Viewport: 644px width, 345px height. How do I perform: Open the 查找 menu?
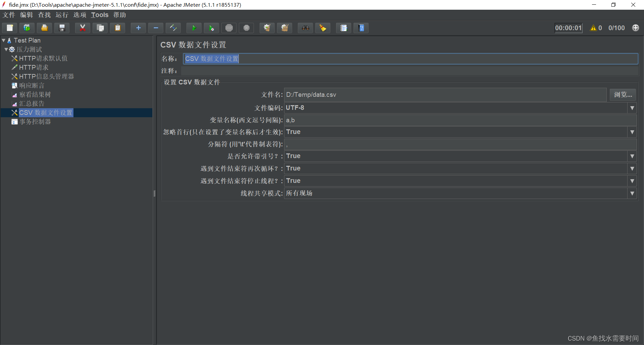(x=44, y=15)
